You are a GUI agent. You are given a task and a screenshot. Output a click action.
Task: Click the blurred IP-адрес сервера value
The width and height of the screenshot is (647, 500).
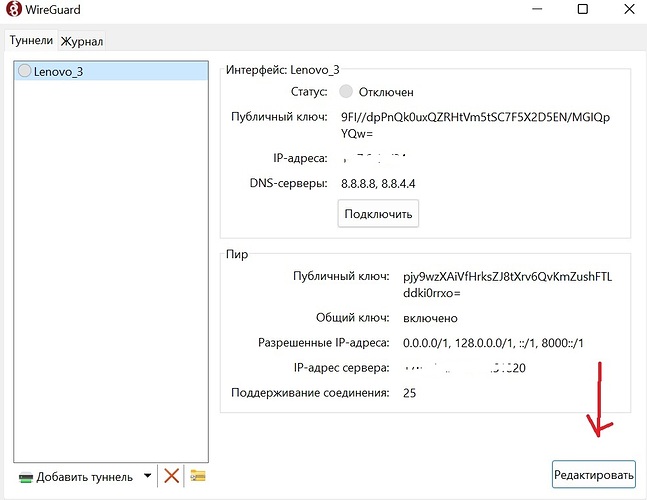tap(464, 368)
